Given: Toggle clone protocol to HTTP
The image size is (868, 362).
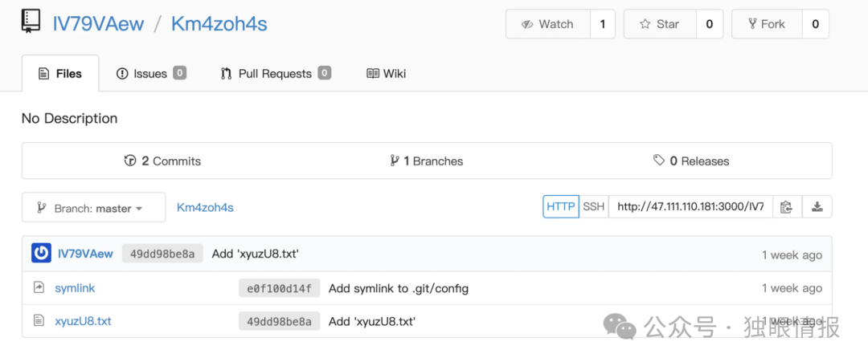Looking at the screenshot, I should [x=561, y=207].
